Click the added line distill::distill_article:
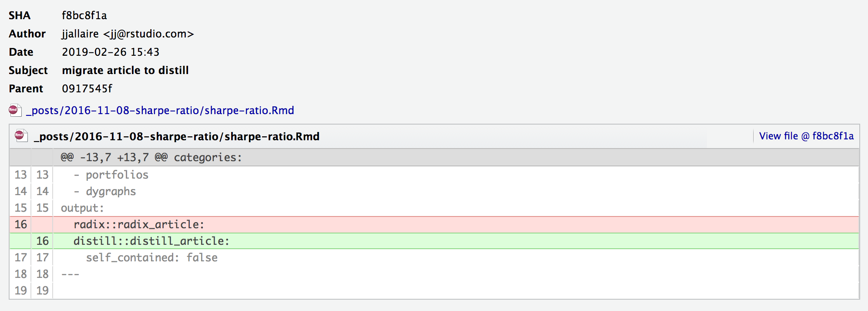 (x=151, y=241)
